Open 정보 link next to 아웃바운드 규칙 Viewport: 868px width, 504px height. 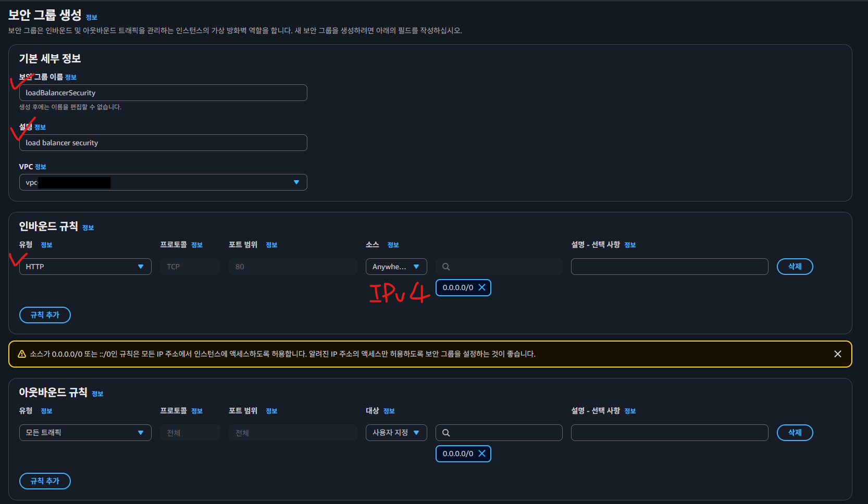click(97, 394)
